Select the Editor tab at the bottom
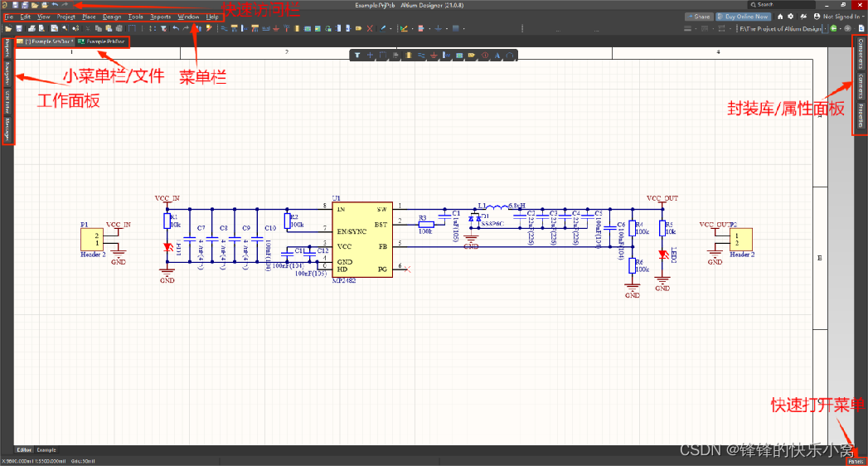 pyautogui.click(x=24, y=450)
